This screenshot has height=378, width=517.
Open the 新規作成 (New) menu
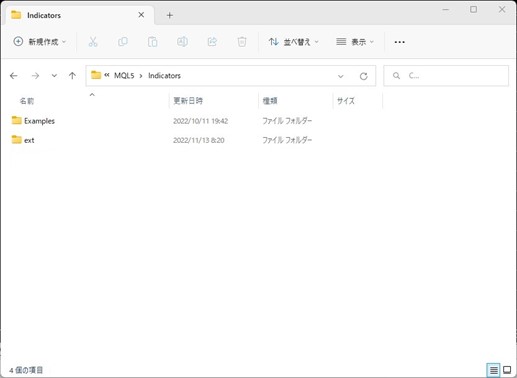[40, 42]
